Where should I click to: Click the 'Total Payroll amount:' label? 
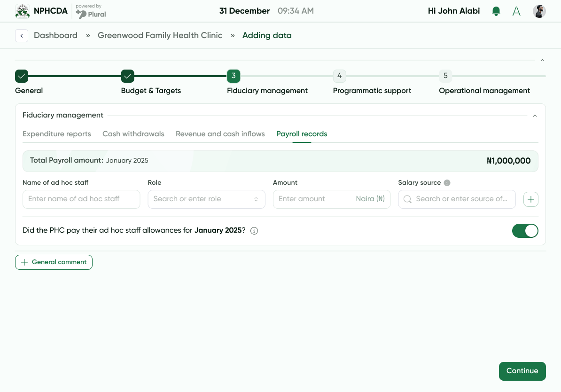click(67, 160)
